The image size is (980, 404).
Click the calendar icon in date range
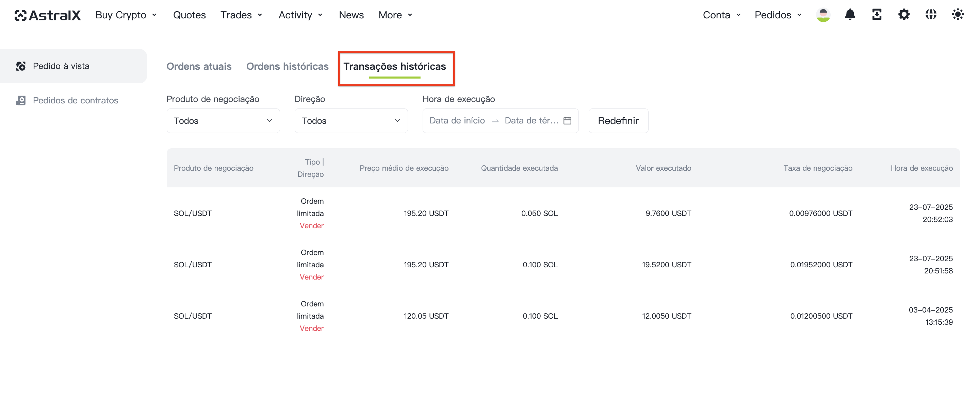point(567,120)
